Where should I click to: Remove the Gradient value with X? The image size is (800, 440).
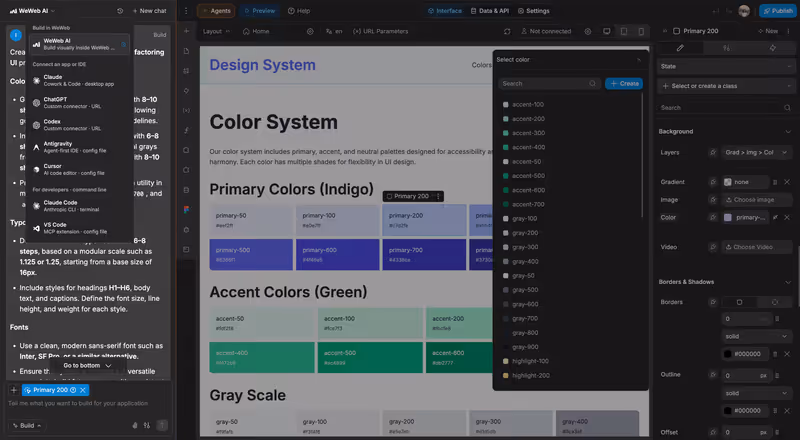(x=787, y=182)
